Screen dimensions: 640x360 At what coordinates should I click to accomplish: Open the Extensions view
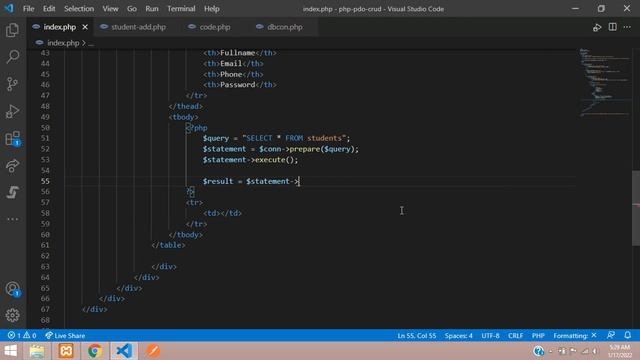click(x=13, y=138)
